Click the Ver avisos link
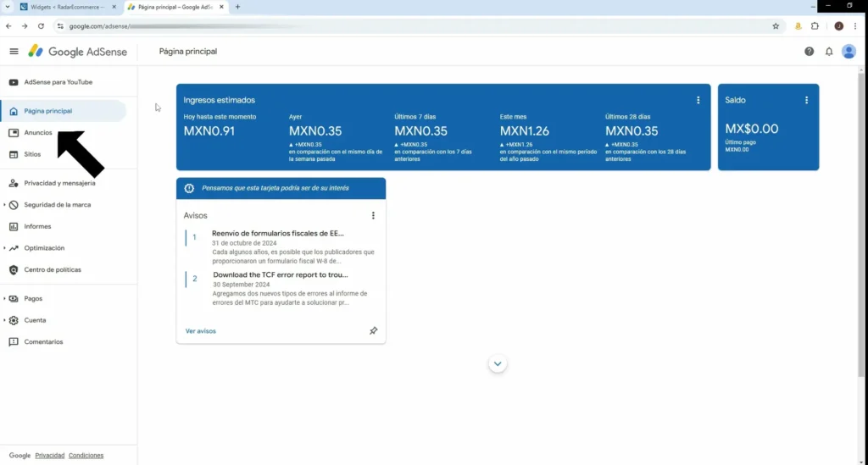The image size is (868, 465). tap(200, 331)
